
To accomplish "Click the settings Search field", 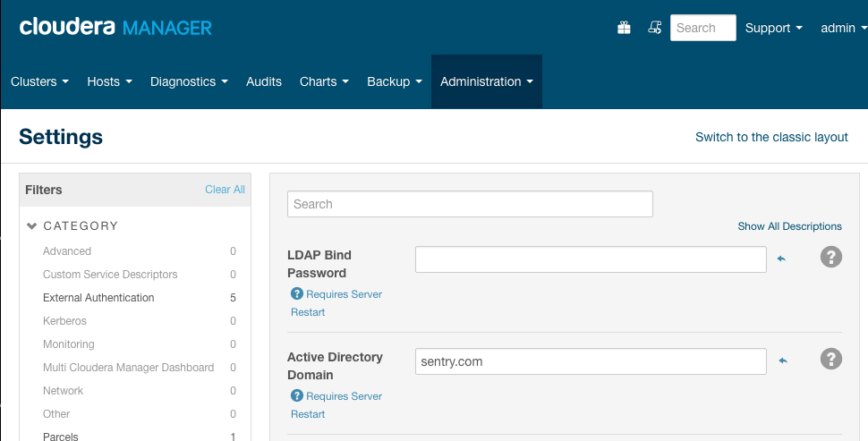I will coord(470,204).
